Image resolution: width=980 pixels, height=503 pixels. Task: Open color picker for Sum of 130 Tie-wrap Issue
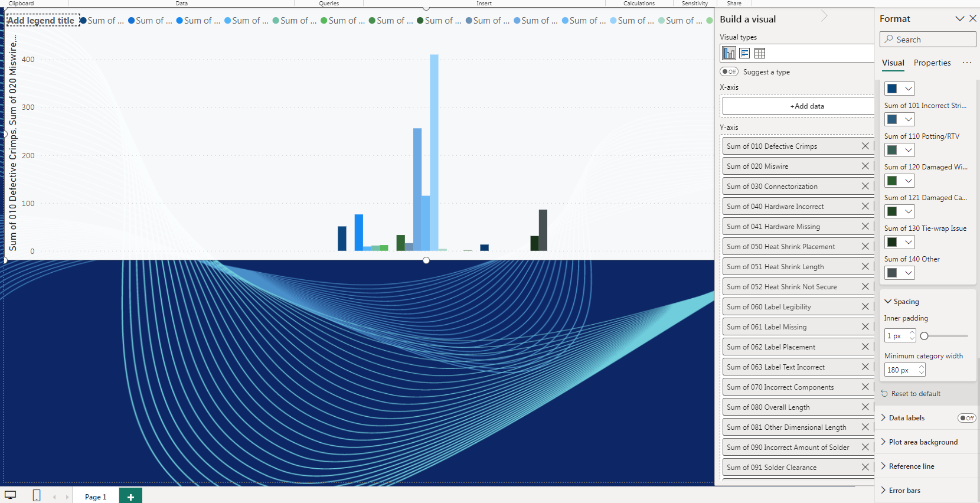pos(899,242)
